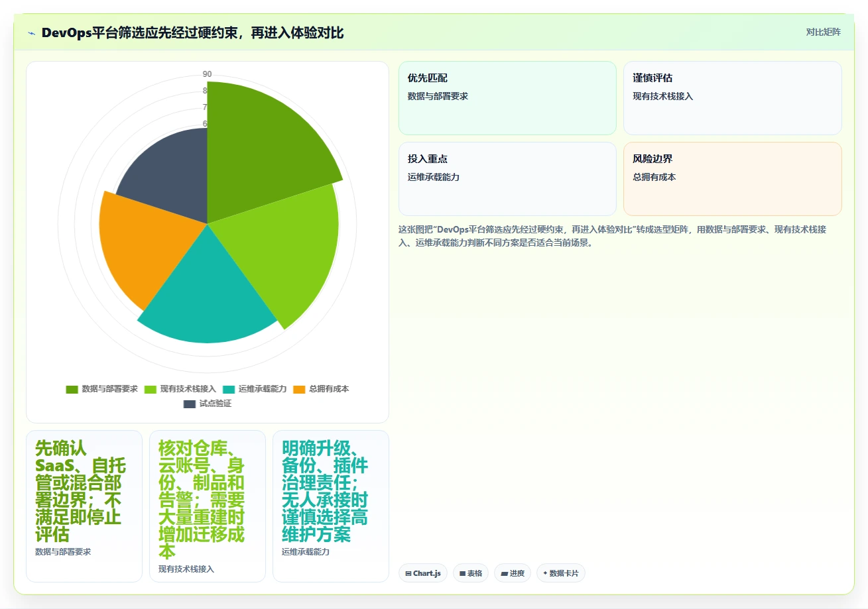Toggle 总拥有成本 legend swatch
868x609 pixels.
[299, 389]
